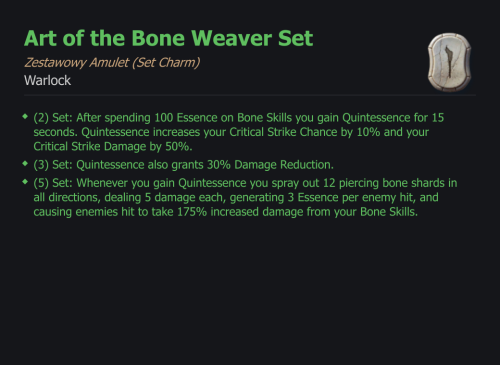Click the (2) Set bonus text
This screenshot has width=500, height=365.
[239, 132]
